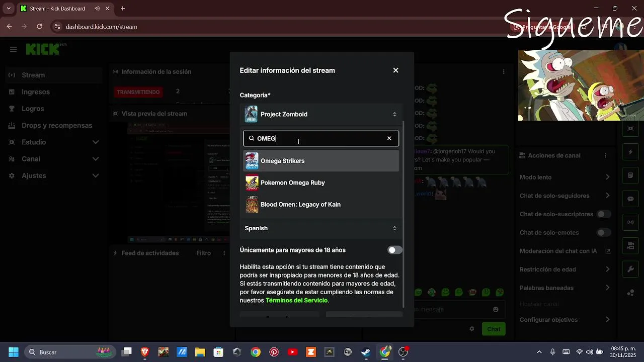Viewport: 644px width, 362px height.
Task: Toggle Chat de solo-suscriptores
Action: [x=603, y=214]
